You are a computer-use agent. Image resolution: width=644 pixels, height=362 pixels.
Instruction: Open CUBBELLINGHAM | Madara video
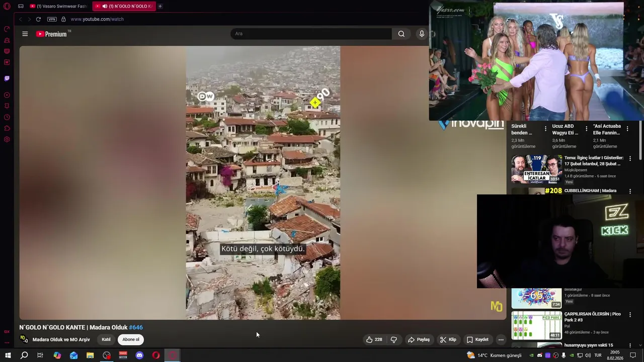tap(590, 191)
